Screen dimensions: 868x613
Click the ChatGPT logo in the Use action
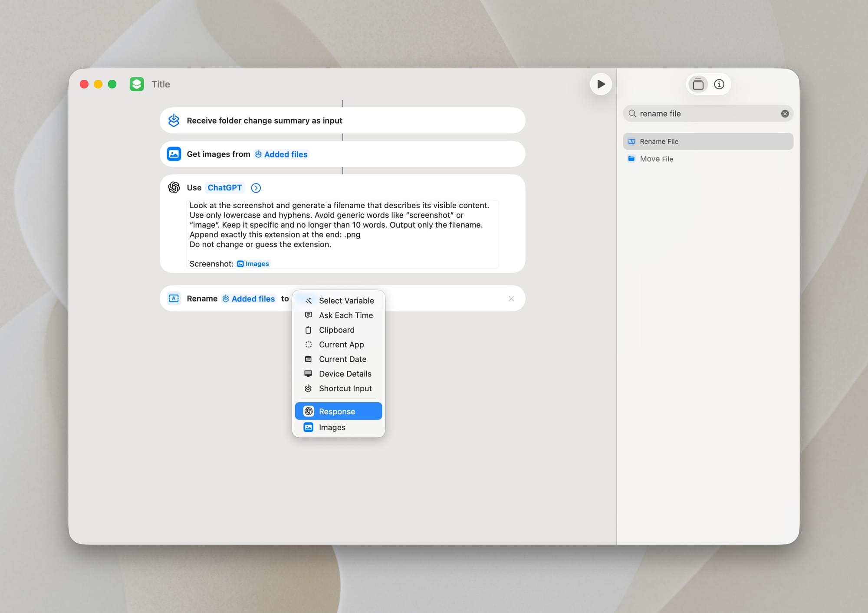pos(174,187)
